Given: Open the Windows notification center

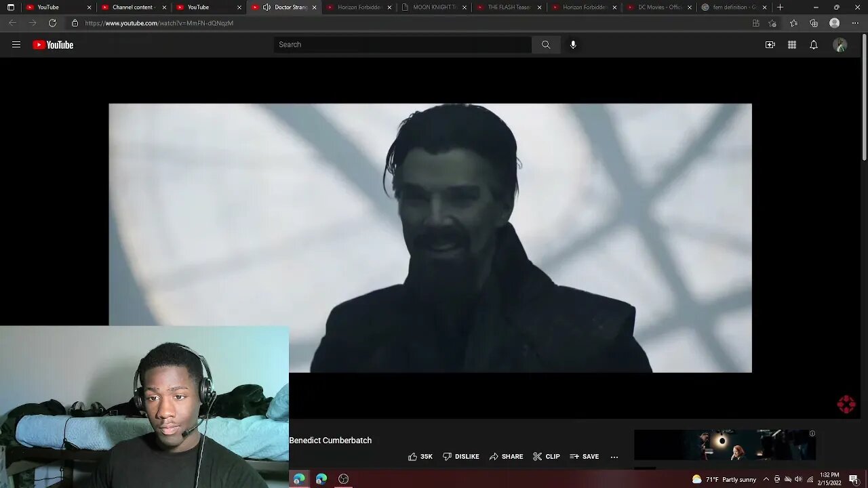Looking at the screenshot, I should [853, 479].
